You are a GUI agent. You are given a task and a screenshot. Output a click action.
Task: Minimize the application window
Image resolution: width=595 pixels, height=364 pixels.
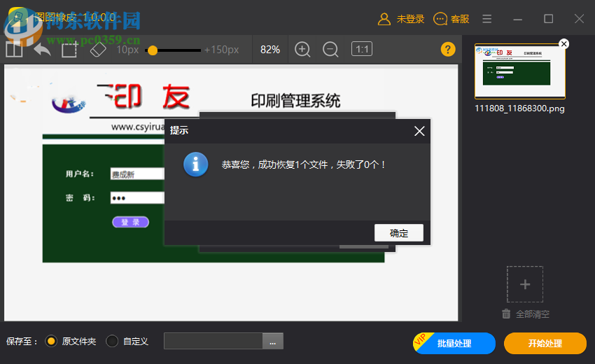[x=517, y=19]
